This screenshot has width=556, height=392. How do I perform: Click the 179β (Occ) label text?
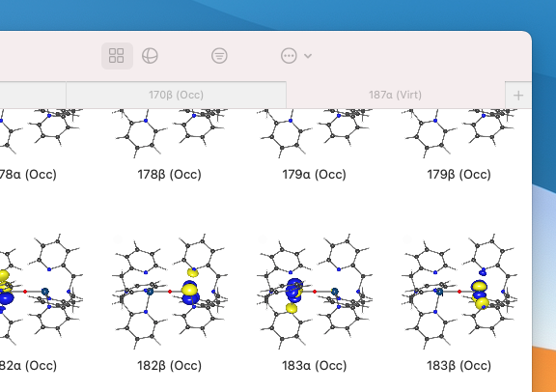[x=459, y=174]
